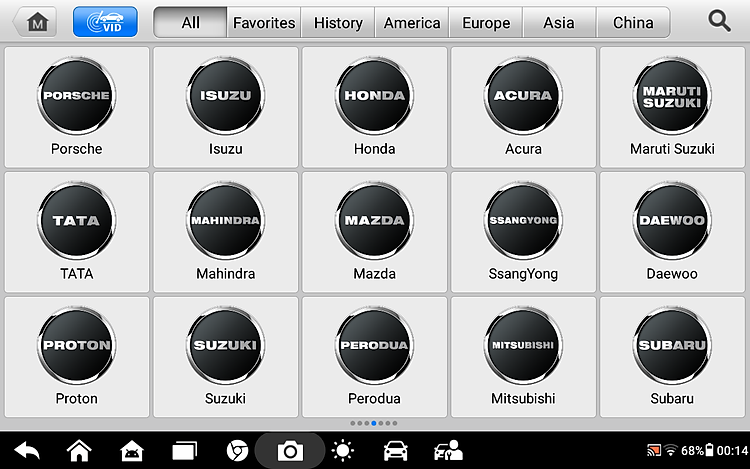
Task: Tap the 00:14 clock
Action: pyautogui.click(x=732, y=450)
